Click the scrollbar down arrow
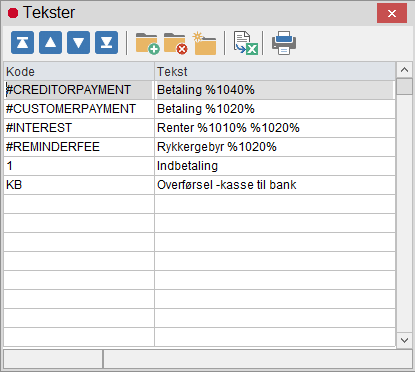The width and height of the screenshot is (415, 372). tap(405, 340)
